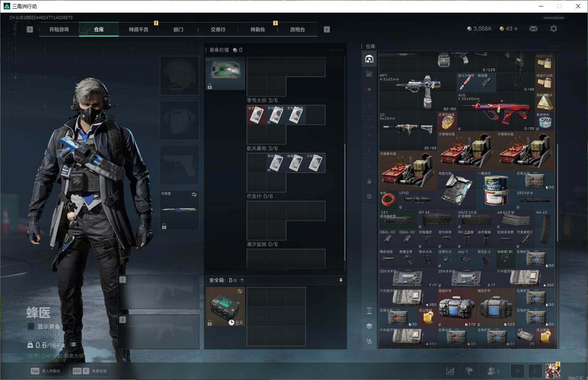The height and width of the screenshot is (380, 588).
Task: Go to 交易行 tab
Action: pyautogui.click(x=218, y=29)
